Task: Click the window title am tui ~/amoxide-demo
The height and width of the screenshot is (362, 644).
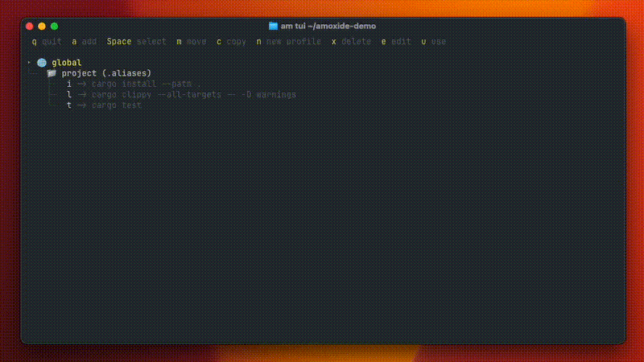Action: 328,27
